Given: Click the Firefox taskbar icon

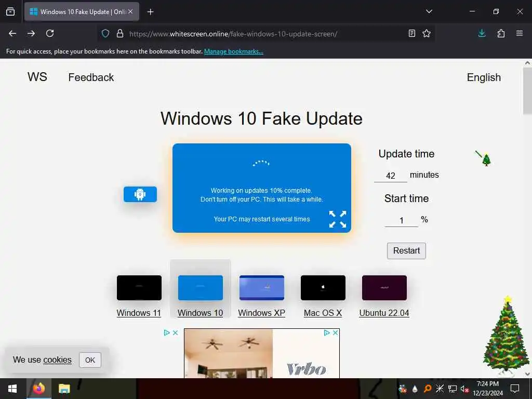Looking at the screenshot, I should tap(38, 389).
